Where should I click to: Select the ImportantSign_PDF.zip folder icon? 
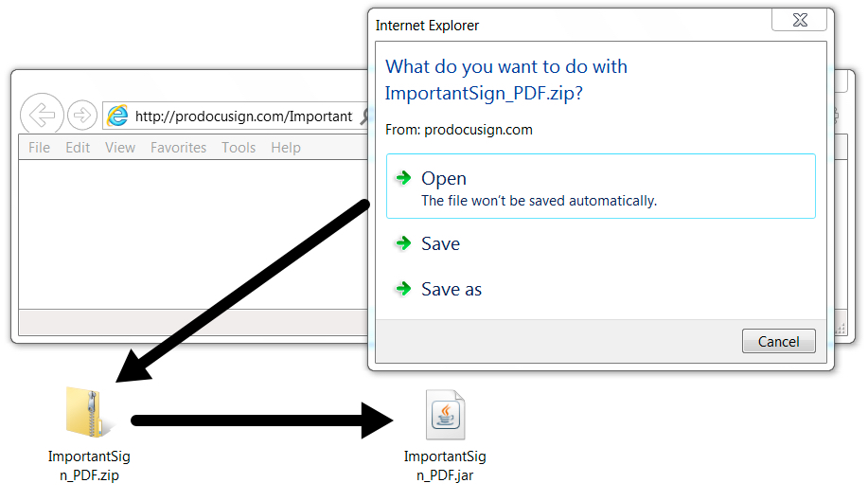tap(89, 412)
